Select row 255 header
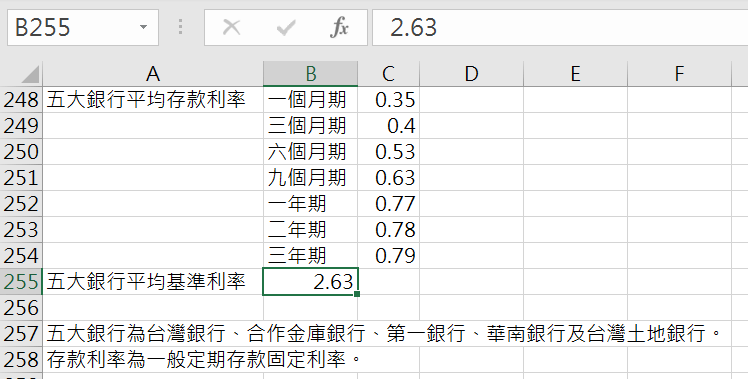This screenshot has height=379, width=748. tap(21, 282)
